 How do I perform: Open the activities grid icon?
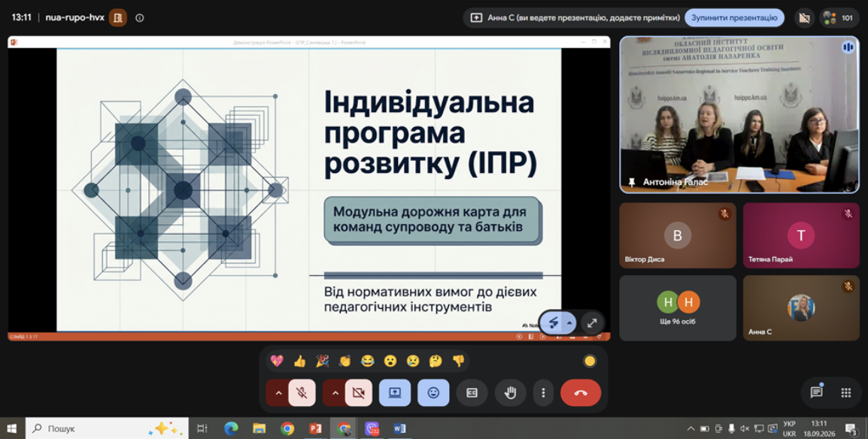[846, 392]
